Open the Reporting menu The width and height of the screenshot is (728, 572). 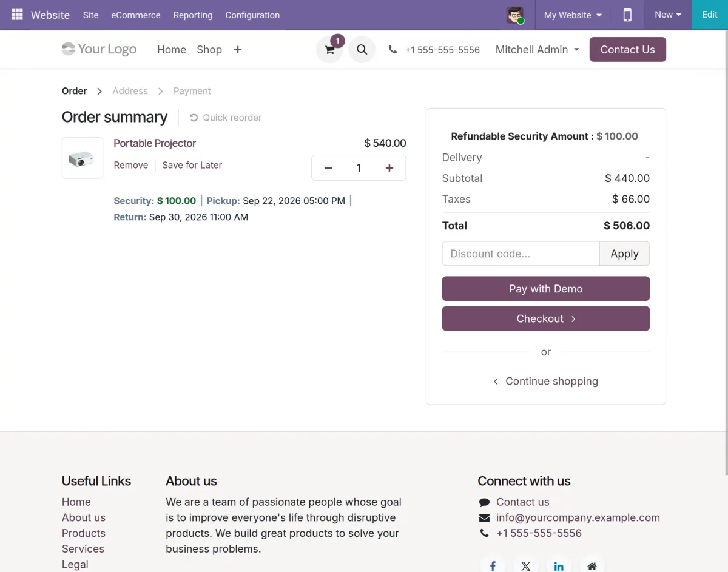[x=193, y=15]
